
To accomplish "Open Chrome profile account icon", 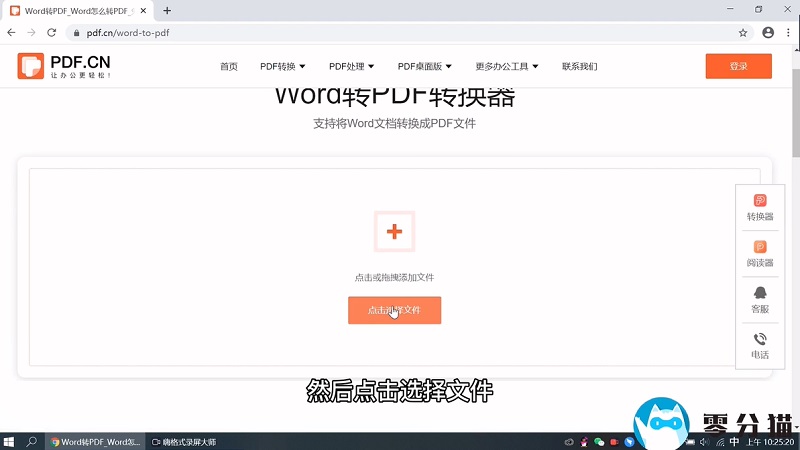I will pyautogui.click(x=768, y=32).
